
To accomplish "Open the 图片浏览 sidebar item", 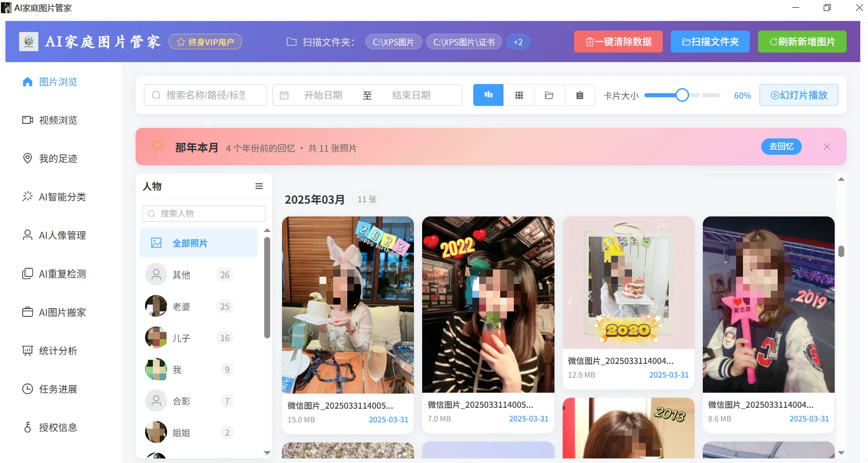I will tap(50, 82).
